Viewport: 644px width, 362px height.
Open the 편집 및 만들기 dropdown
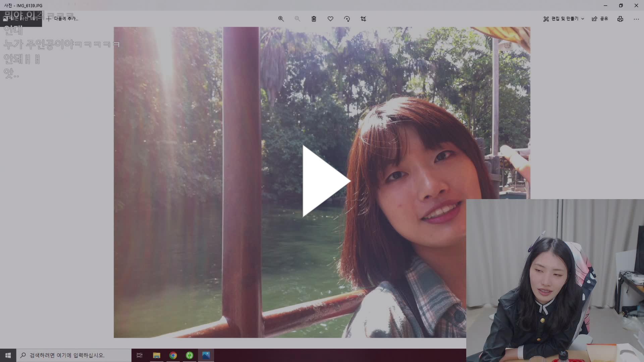click(x=563, y=19)
